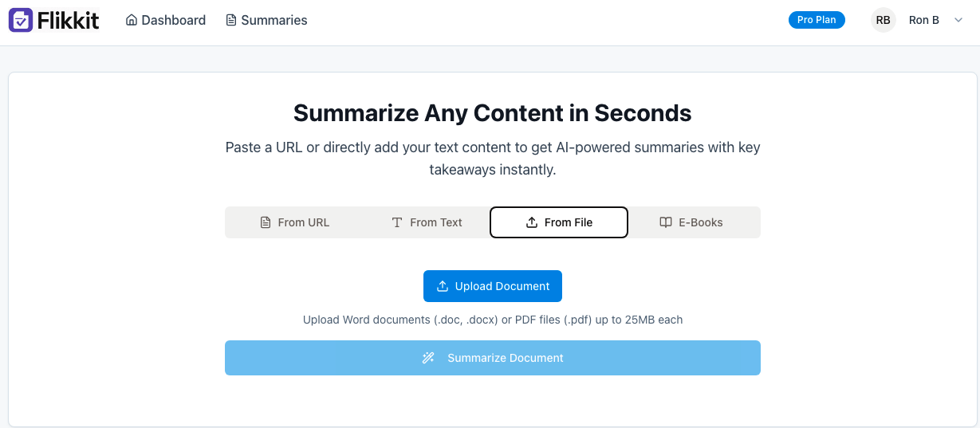This screenshot has width=980, height=428.
Task: Expand the user menu chevron next to Ron B
Action: coord(958,20)
